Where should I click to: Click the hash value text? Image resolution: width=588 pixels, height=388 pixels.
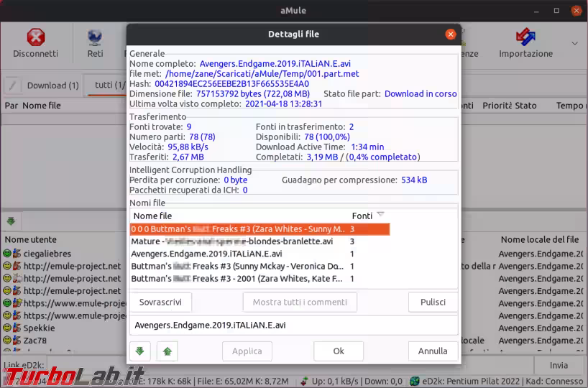pos(231,84)
